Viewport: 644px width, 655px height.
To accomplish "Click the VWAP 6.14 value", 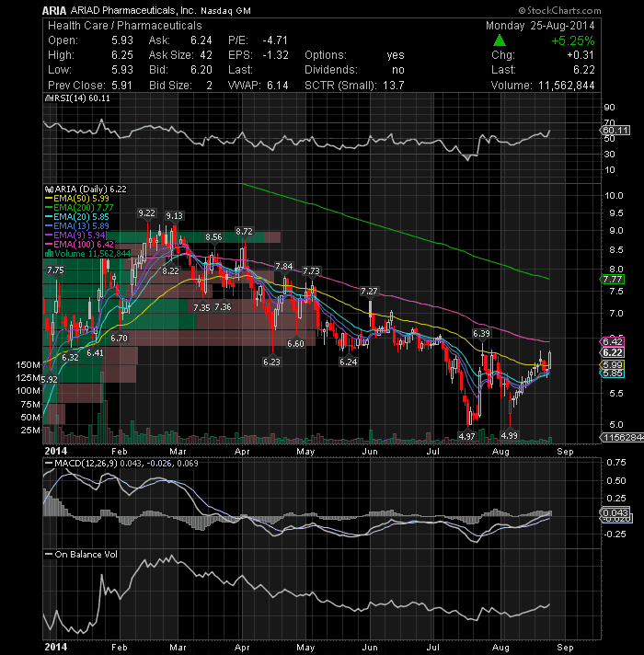I will (278, 86).
